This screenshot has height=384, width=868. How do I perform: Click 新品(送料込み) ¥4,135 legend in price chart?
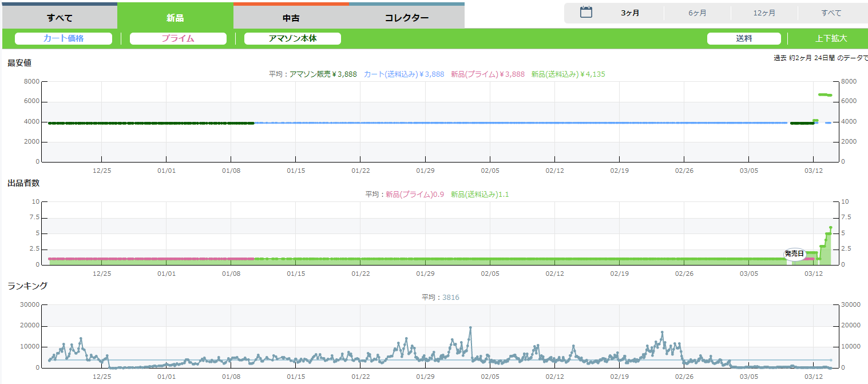point(568,74)
